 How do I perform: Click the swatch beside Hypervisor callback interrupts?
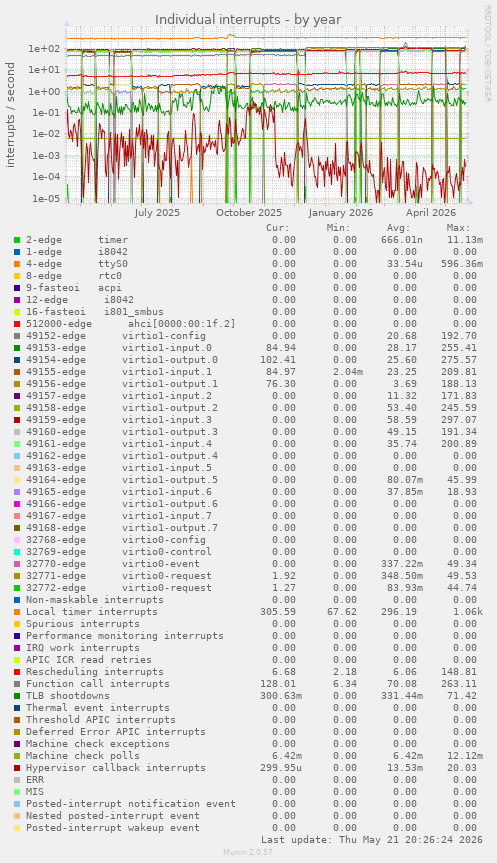[x=17, y=768]
